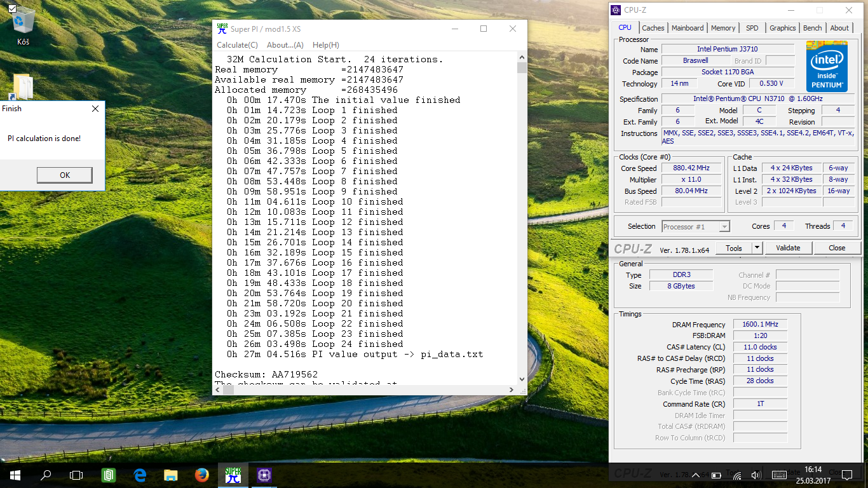Click the Validate button in CPU-Z
Viewport: 868px width, 488px height.
tap(788, 248)
